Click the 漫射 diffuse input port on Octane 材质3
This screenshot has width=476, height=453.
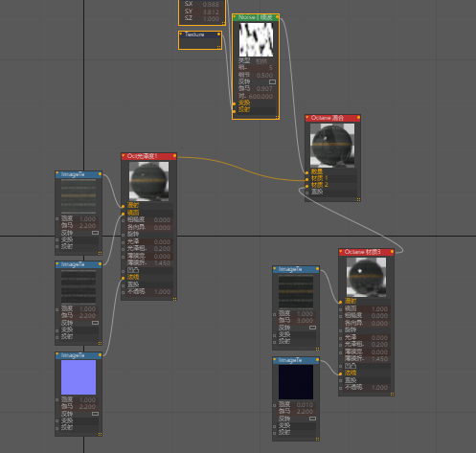click(x=340, y=302)
